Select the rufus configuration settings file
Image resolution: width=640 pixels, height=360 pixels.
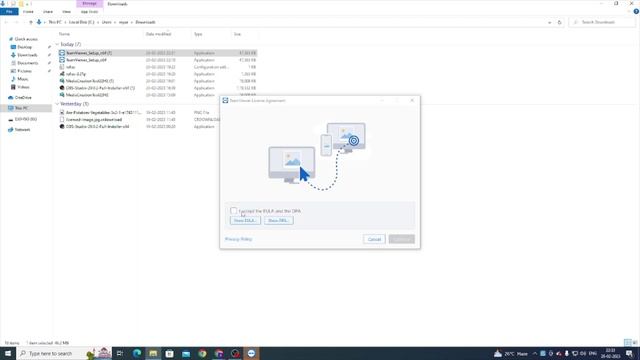158,67
